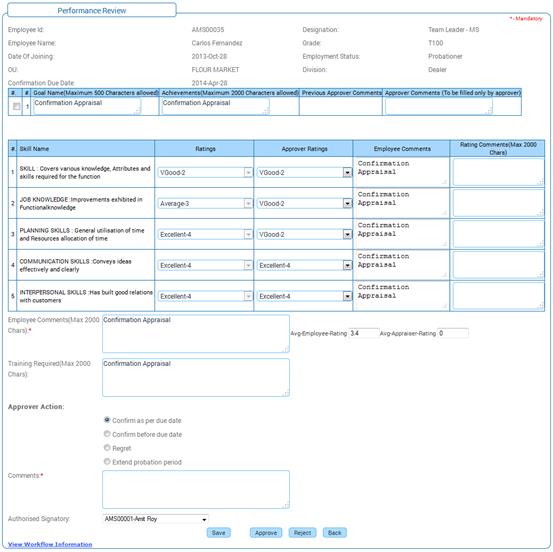Image resolution: width=553 pixels, height=552 pixels.
Task: Open Ratings dropdown for INTERPERSONAL SKILLS row
Action: tap(205, 296)
